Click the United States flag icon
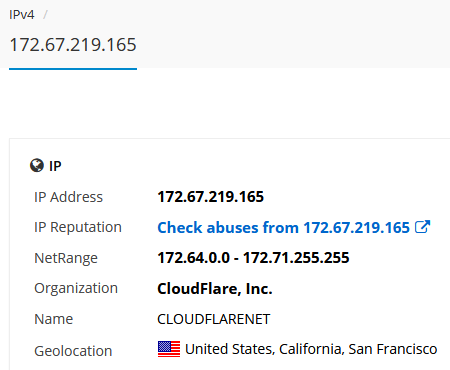 click(x=169, y=349)
